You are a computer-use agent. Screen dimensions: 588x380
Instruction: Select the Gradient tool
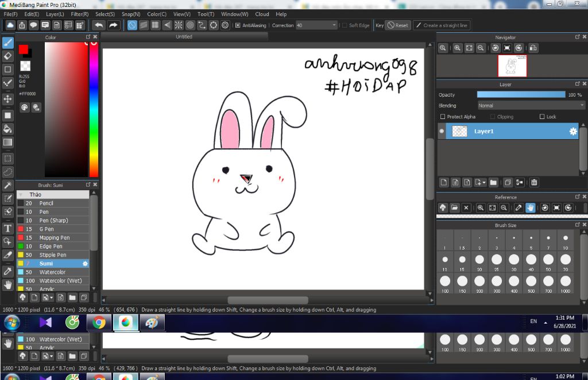tap(8, 143)
